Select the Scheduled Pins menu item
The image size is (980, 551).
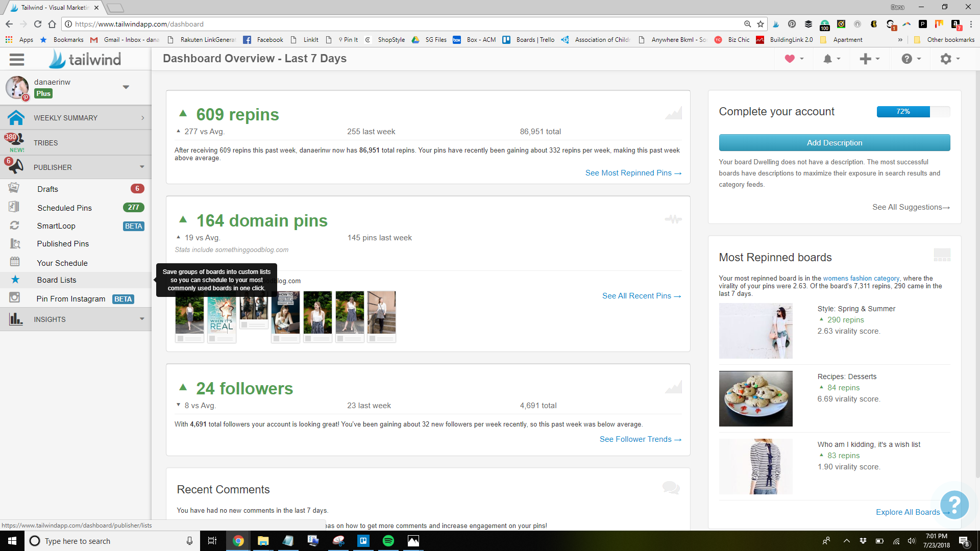coord(65,207)
